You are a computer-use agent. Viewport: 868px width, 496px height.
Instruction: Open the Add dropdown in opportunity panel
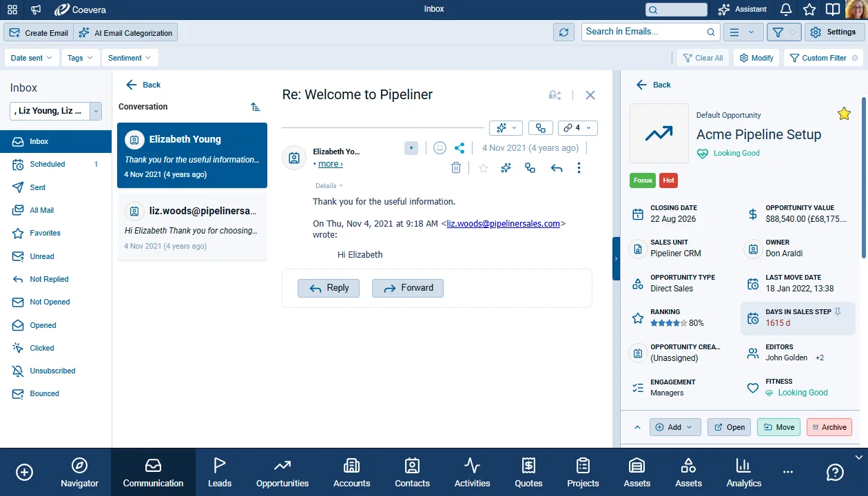click(x=675, y=427)
